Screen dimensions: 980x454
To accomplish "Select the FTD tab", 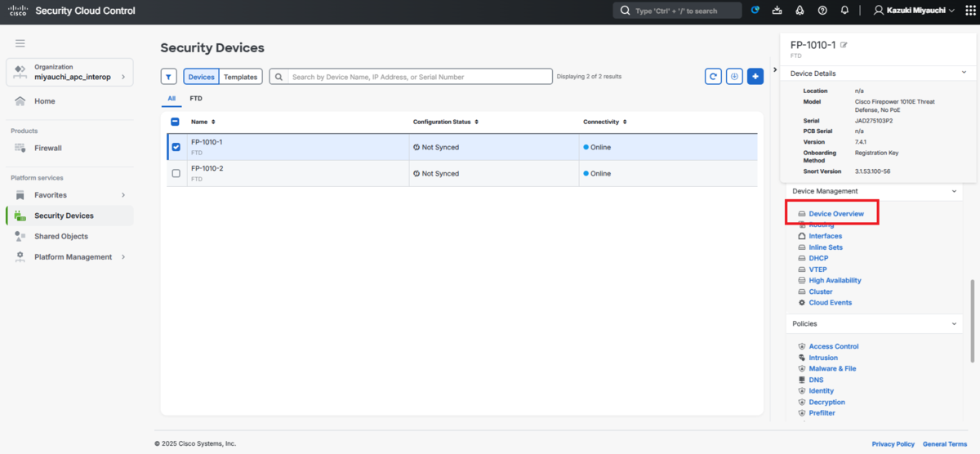I will [196, 98].
